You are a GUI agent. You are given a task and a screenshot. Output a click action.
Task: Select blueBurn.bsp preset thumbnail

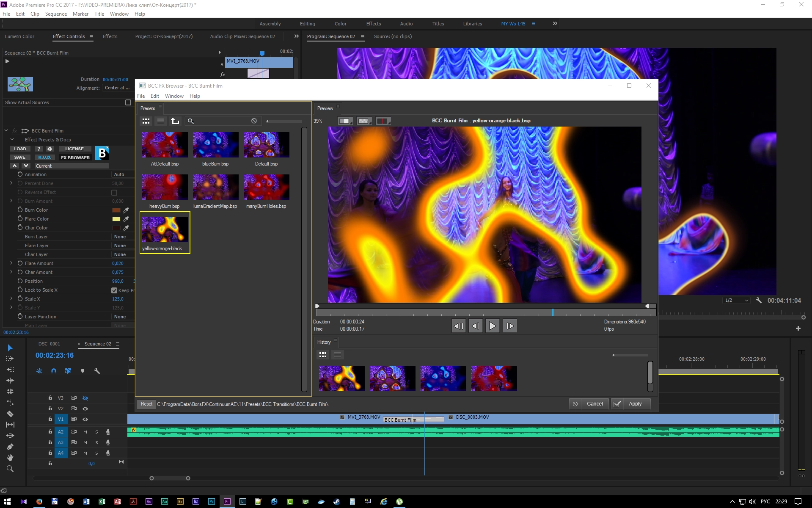[215, 145]
